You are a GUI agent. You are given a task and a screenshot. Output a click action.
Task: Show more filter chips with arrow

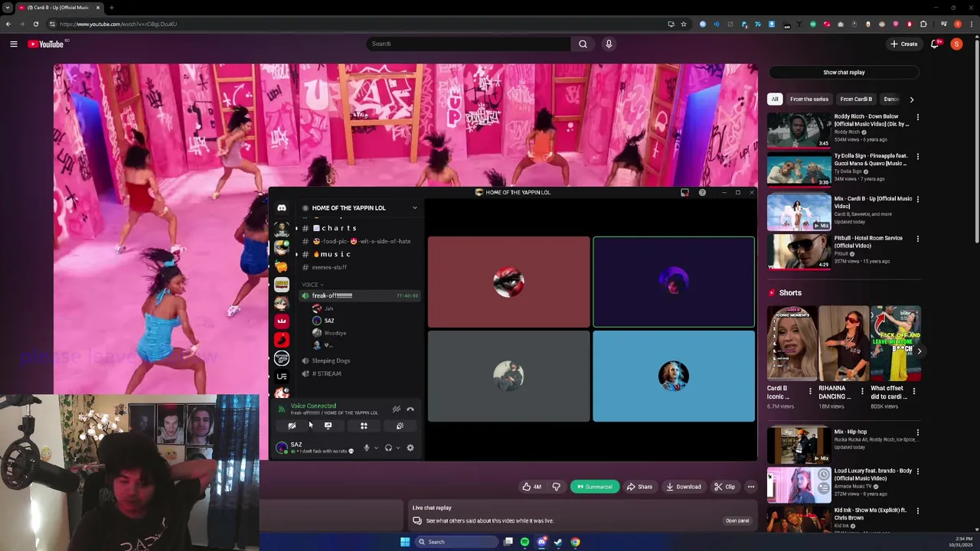[911, 99]
